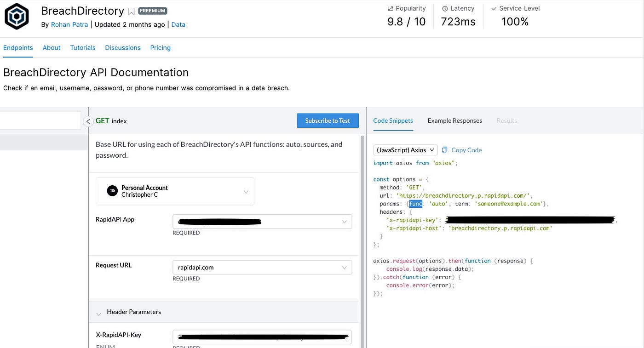The image size is (644, 348).
Task: Open the (JavaScript) Axios language dropdown
Action: pos(406,150)
